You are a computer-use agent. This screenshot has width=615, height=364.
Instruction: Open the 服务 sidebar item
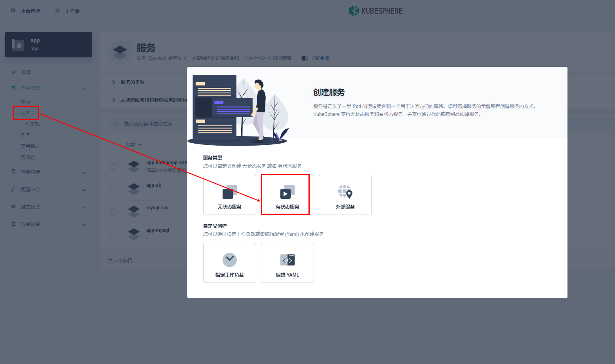(25, 113)
